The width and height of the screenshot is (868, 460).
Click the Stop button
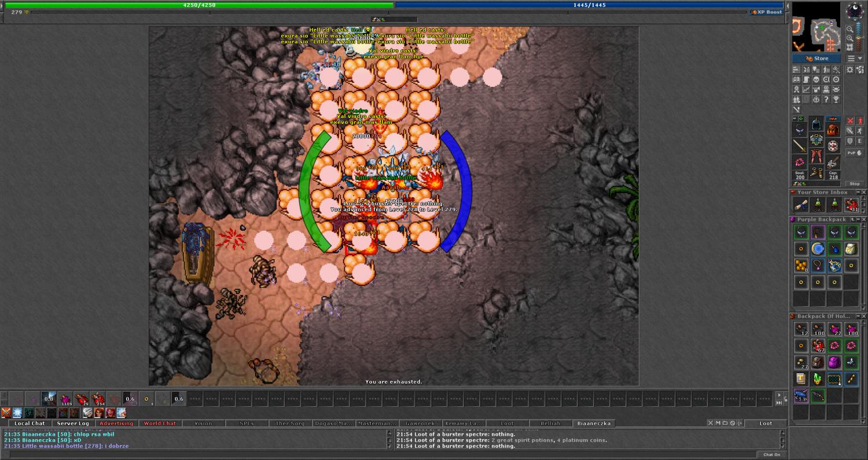point(855,183)
